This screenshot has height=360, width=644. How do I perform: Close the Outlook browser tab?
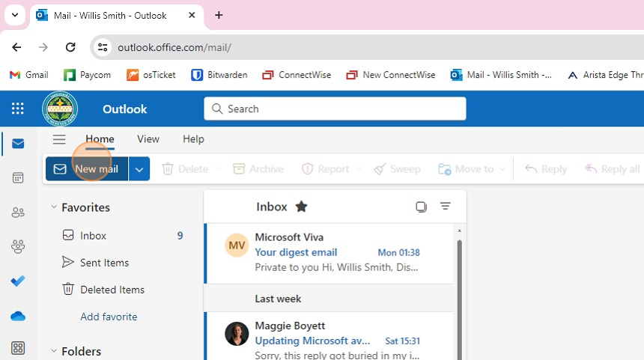(x=192, y=15)
